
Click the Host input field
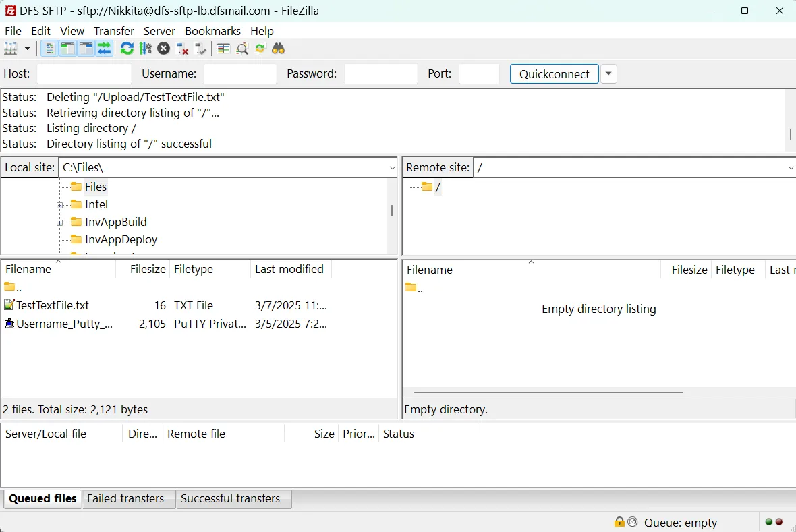coord(84,74)
